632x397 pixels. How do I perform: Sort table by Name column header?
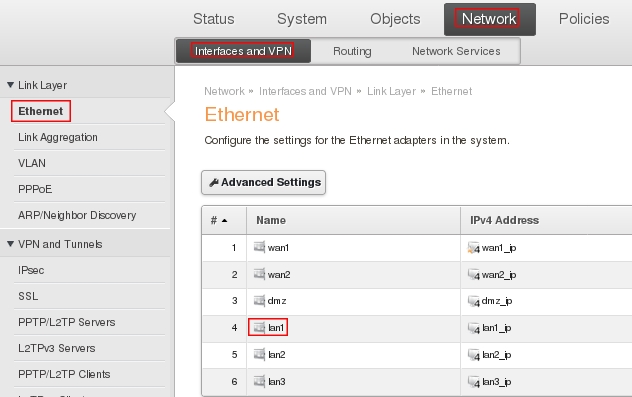(271, 220)
